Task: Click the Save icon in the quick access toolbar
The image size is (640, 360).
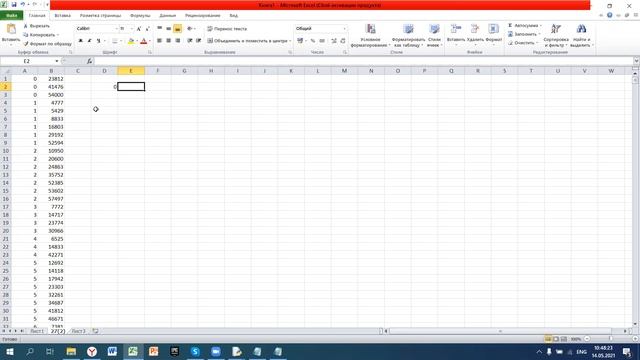Action: point(14,4)
